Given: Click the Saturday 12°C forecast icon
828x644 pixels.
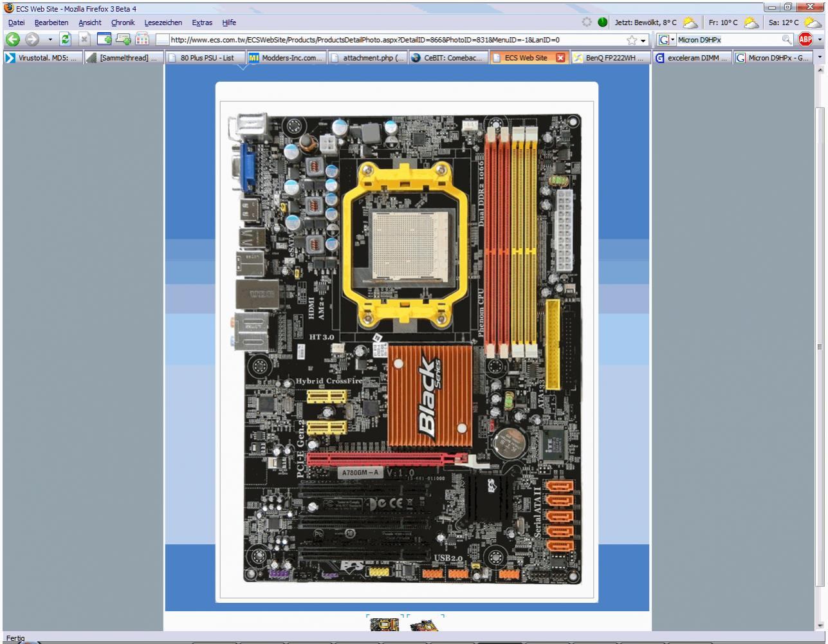Looking at the screenshot, I should pyautogui.click(x=813, y=23).
